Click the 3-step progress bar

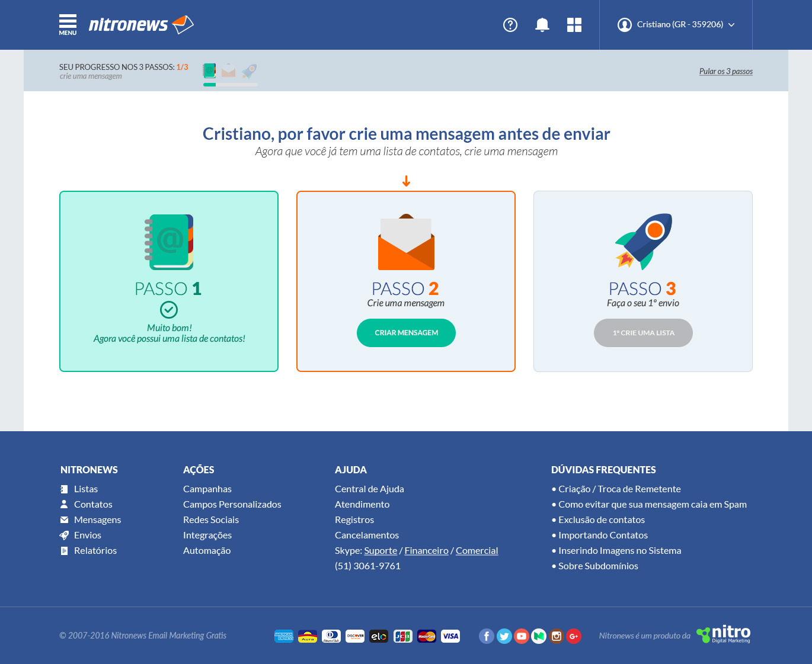pyautogui.click(x=230, y=85)
